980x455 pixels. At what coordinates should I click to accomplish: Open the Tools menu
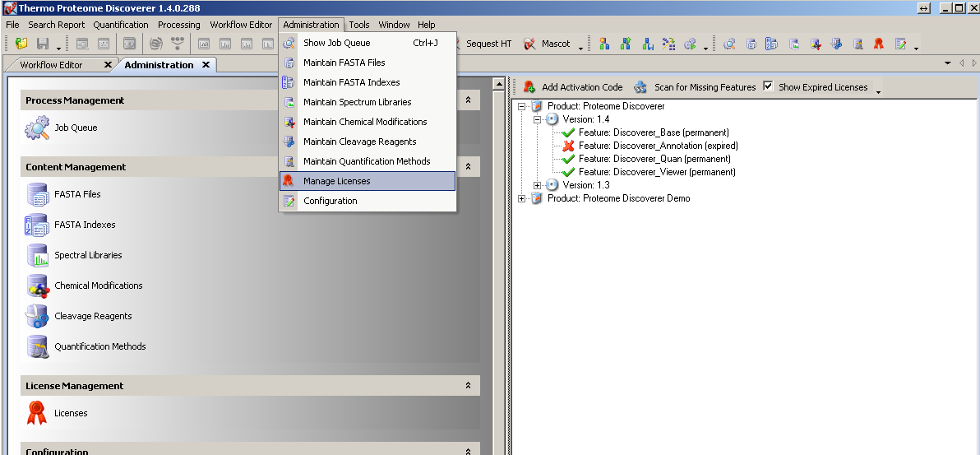click(359, 25)
